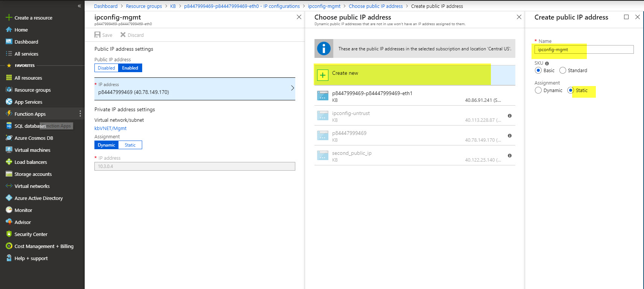This screenshot has width=644, height=289.
Task: Click the green plus icon beside Create new
Action: (323, 75)
